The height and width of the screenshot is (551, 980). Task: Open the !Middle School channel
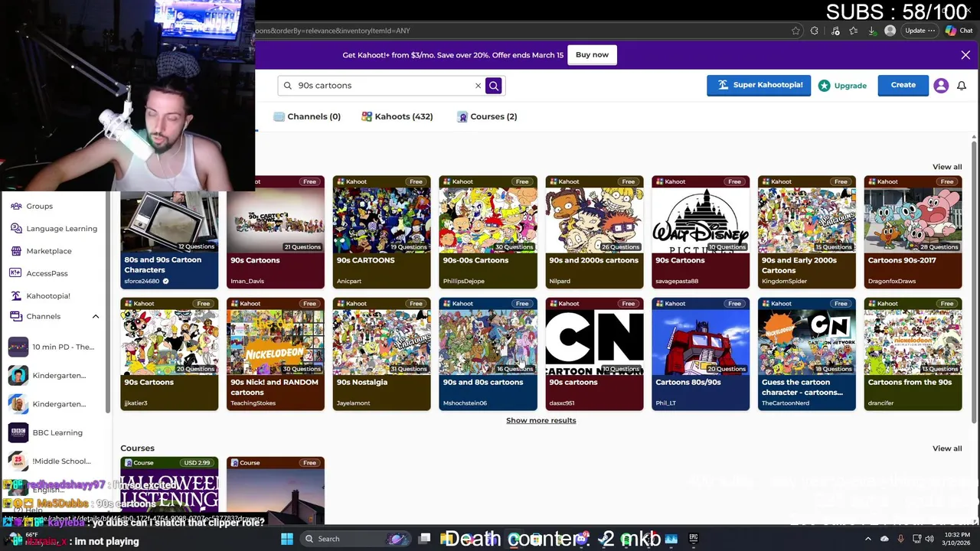click(50, 461)
